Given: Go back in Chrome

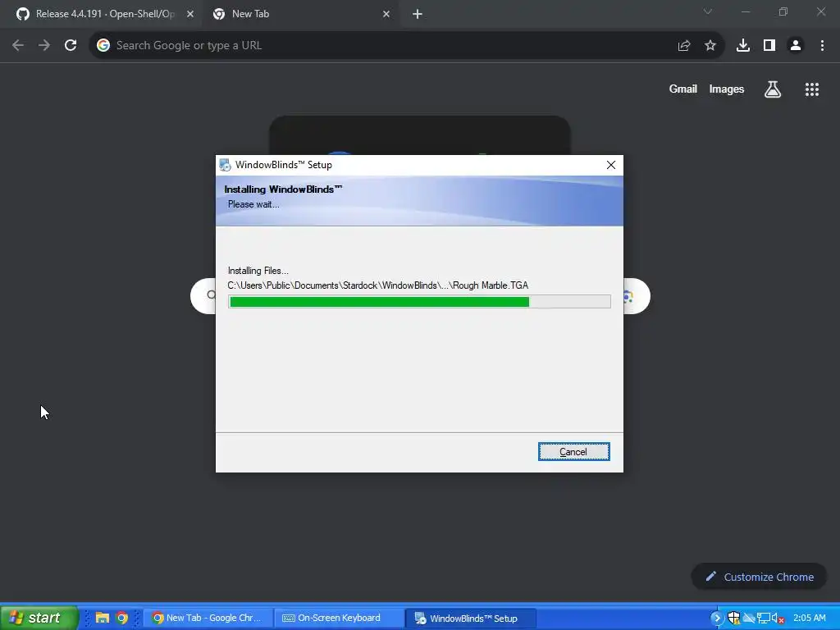Looking at the screenshot, I should point(18,46).
